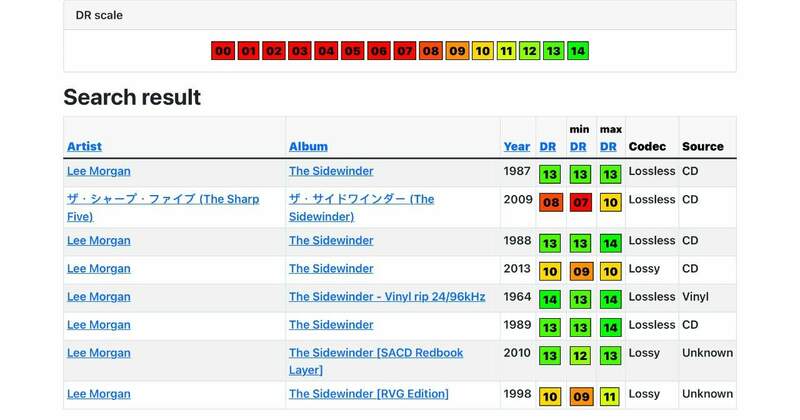
Task: Click the 08 DR scale swatch
Action: (431, 51)
